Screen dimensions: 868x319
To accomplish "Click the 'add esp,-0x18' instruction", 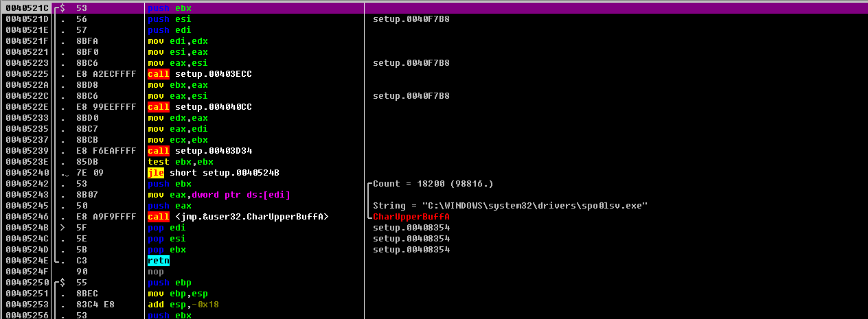I will point(183,305).
